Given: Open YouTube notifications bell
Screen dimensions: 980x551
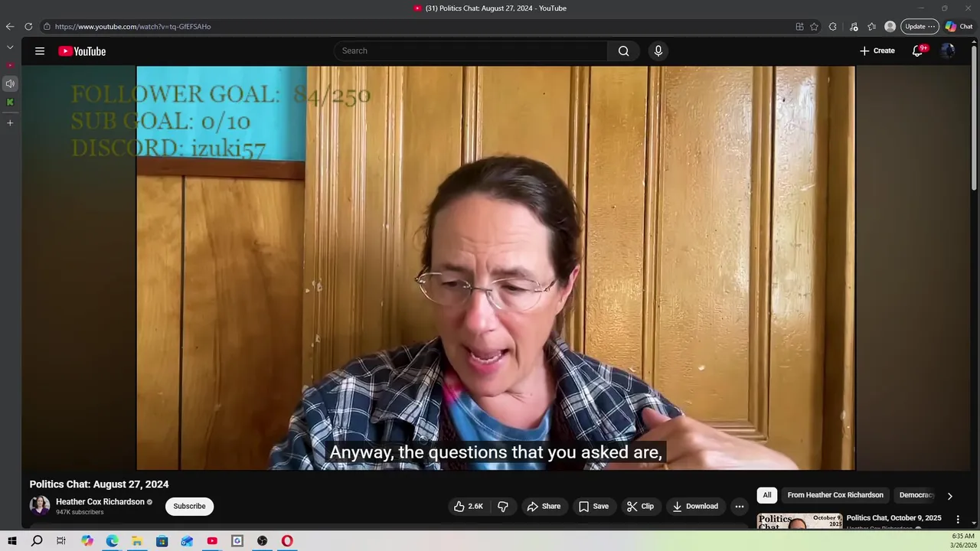Looking at the screenshot, I should [x=918, y=51].
